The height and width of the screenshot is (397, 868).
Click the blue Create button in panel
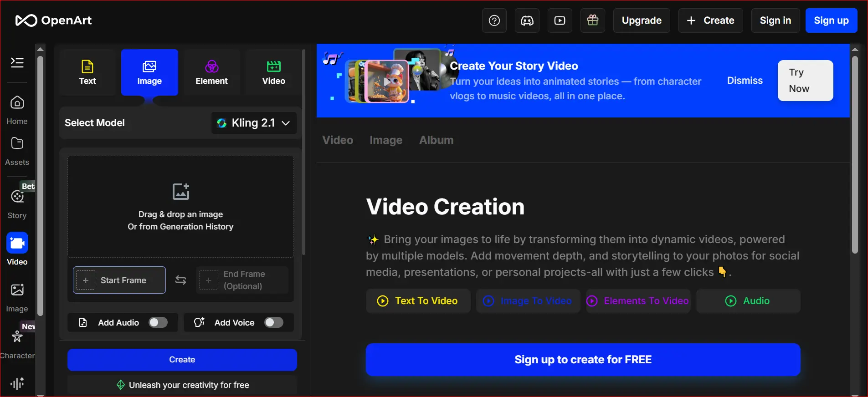182,360
